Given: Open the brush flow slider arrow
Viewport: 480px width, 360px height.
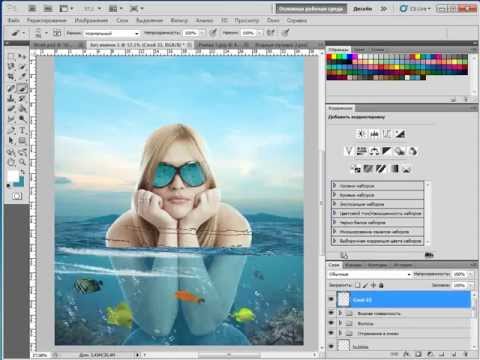Looking at the screenshot, I should click(259, 33).
